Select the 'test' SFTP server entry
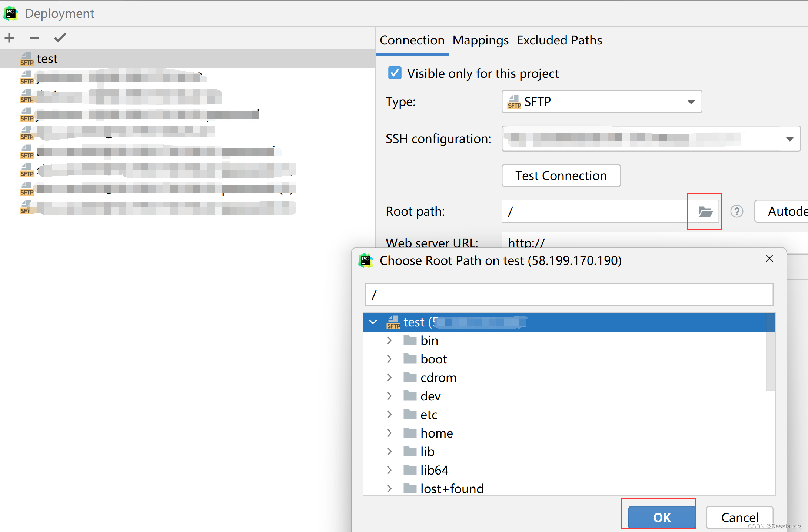 pyautogui.click(x=187, y=59)
